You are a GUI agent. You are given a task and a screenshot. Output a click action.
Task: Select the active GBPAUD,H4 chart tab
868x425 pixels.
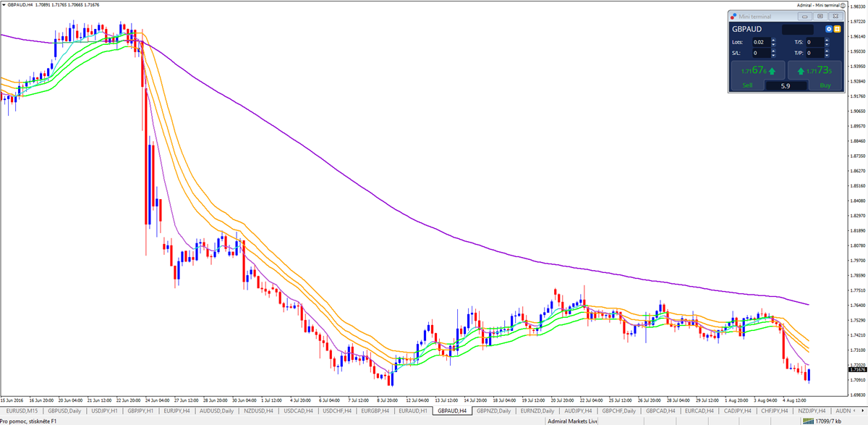pyautogui.click(x=451, y=411)
